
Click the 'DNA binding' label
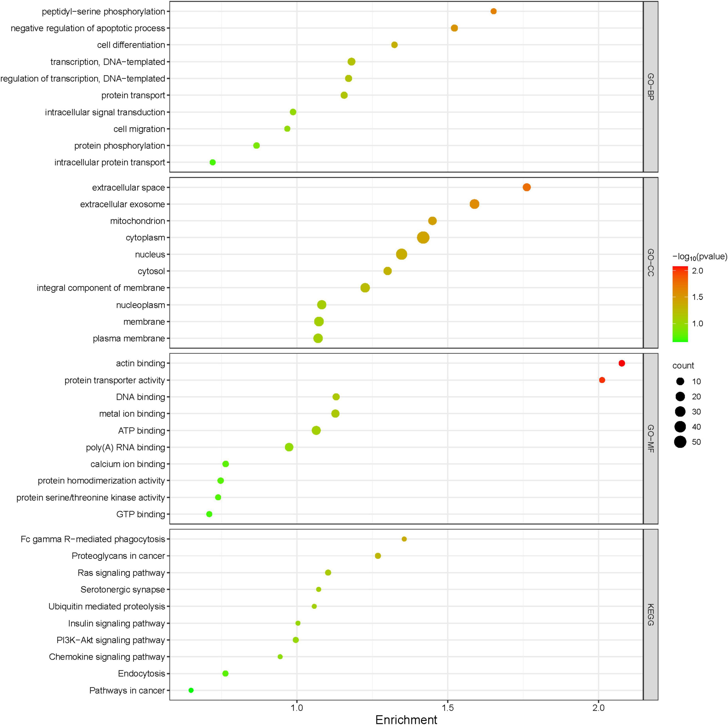tap(141, 397)
